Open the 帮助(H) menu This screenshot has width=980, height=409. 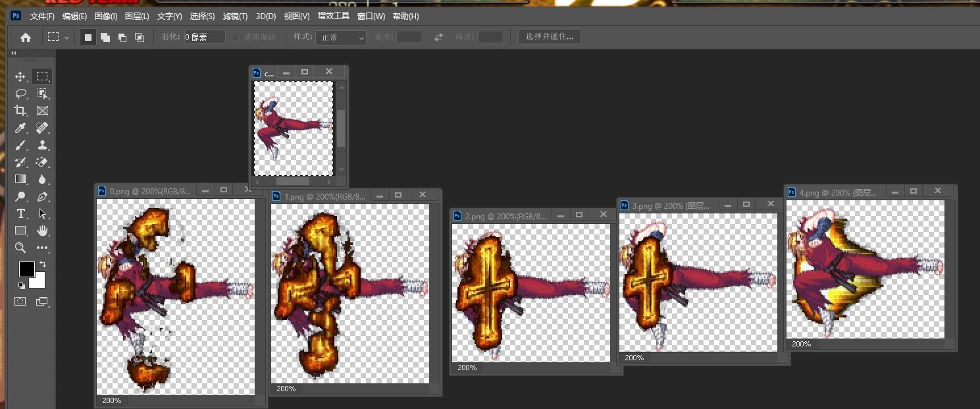click(x=405, y=16)
